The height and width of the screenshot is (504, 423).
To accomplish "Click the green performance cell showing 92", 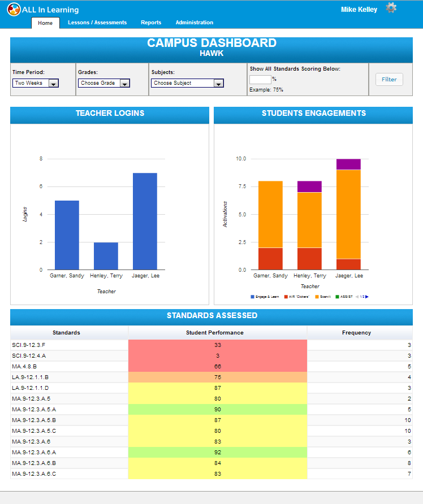I will tap(218, 452).
